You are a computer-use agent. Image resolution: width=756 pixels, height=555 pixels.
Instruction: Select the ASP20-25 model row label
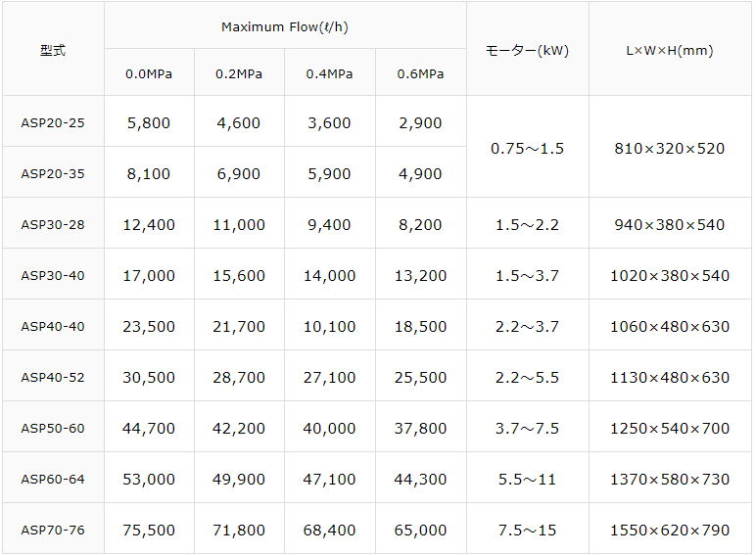53,123
